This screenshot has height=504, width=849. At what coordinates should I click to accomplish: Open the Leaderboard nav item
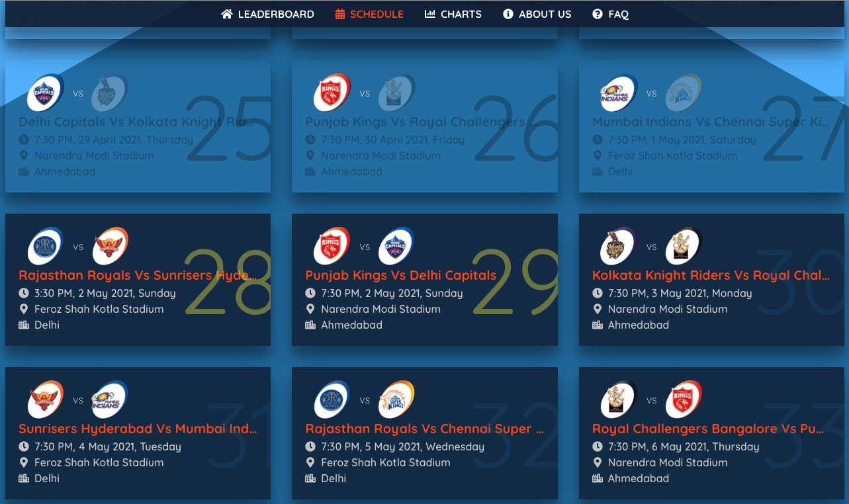(x=268, y=14)
